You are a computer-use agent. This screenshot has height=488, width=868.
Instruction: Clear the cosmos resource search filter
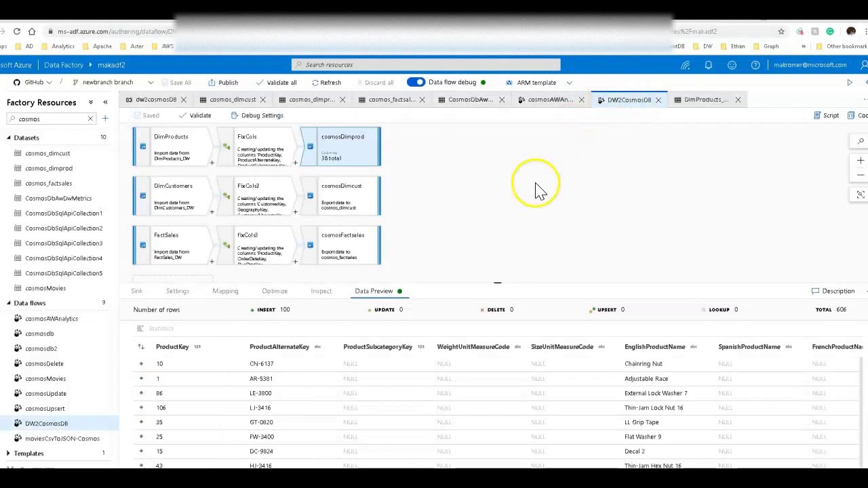point(90,119)
